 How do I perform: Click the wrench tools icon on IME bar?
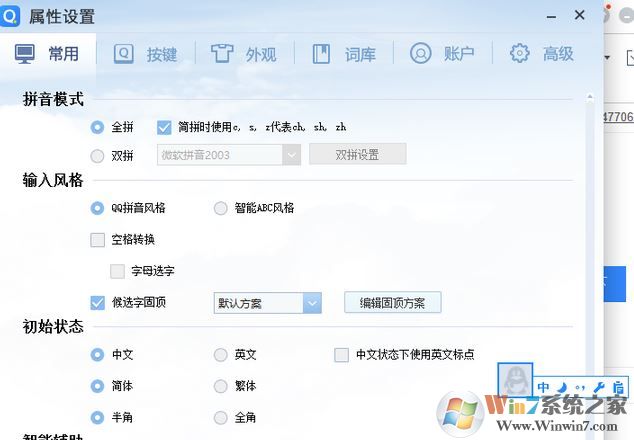pos(599,387)
